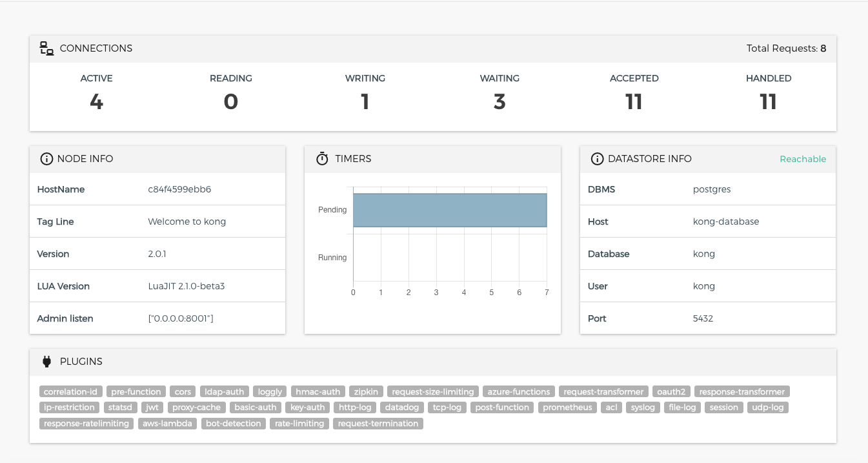Click the Connections network icon
The width and height of the screenshot is (868, 463).
click(46, 48)
